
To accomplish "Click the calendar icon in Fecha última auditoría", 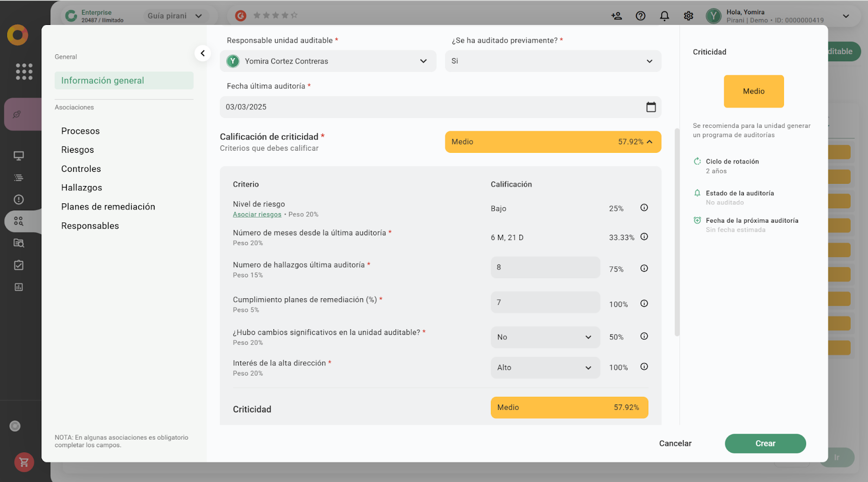I will [x=651, y=107].
